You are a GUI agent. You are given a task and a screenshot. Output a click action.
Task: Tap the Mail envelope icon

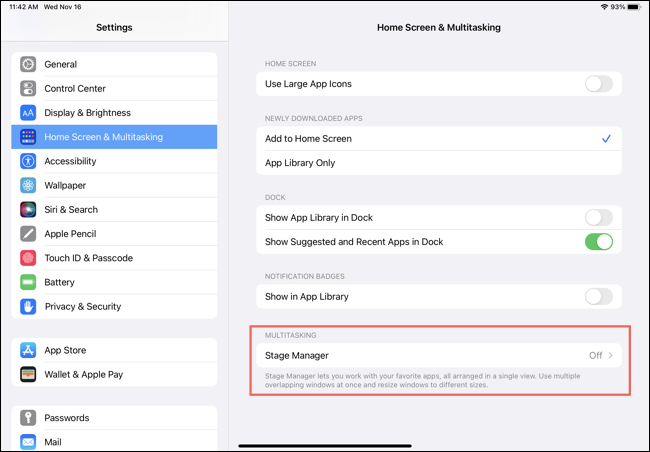(x=28, y=442)
